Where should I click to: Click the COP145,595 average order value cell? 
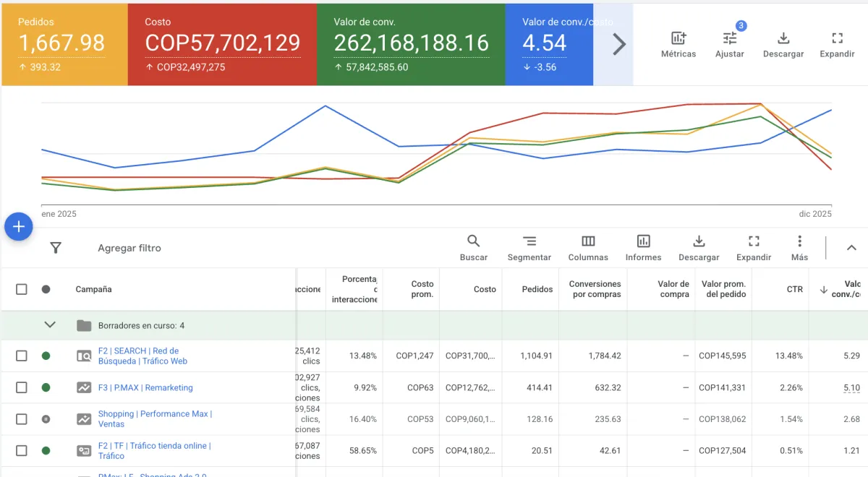[722, 356]
